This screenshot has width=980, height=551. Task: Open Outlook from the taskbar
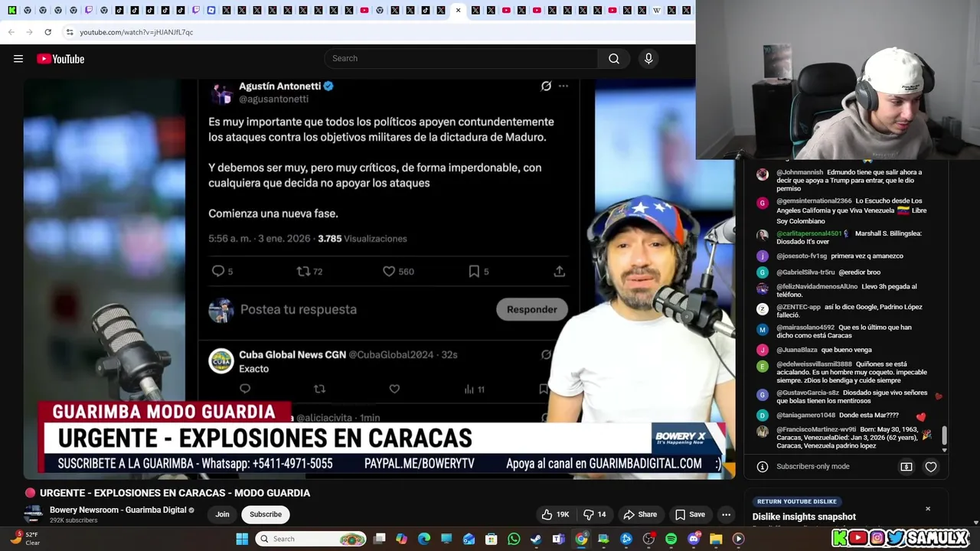469,539
